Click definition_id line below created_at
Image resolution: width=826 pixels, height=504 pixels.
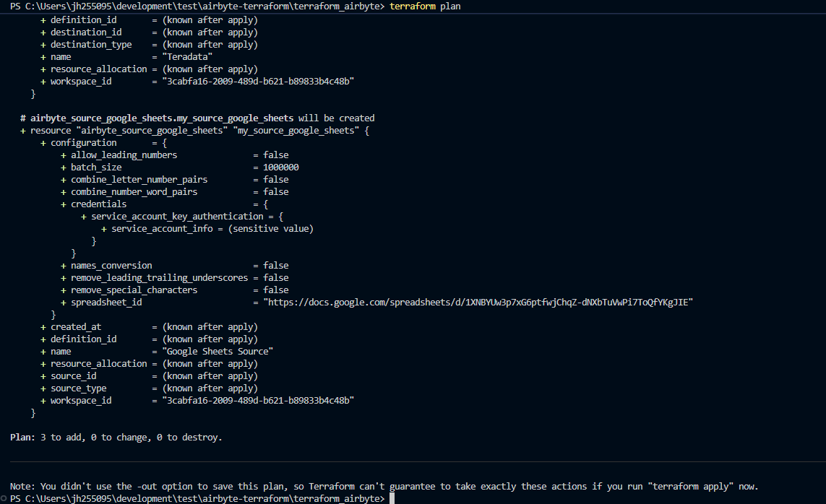click(149, 339)
